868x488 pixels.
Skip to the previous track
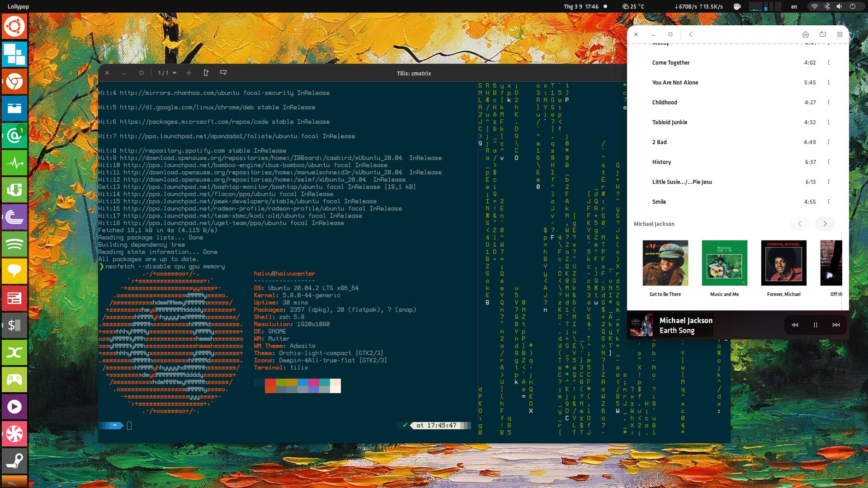[795, 325]
